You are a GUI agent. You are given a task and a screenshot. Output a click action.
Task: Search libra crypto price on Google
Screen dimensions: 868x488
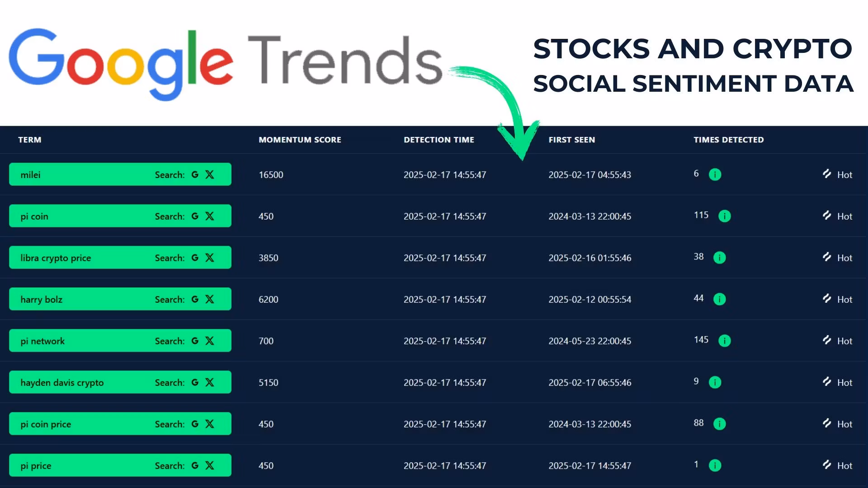(x=195, y=258)
